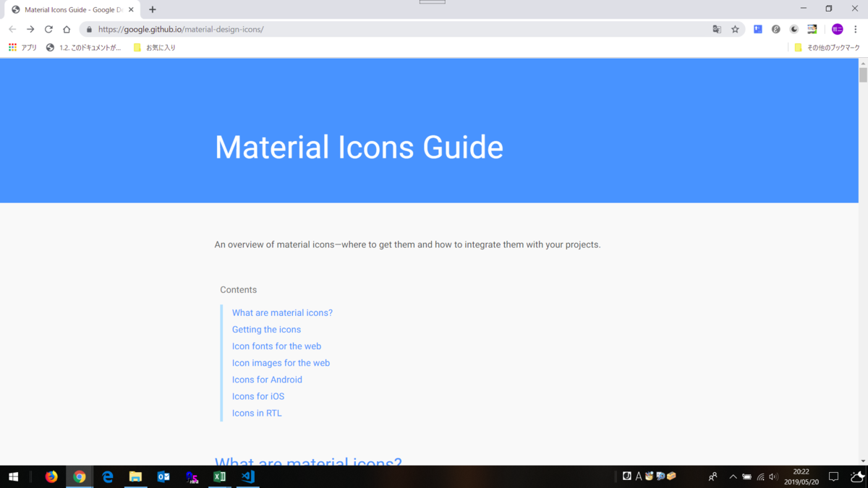
Task: Go back with the browser back arrow
Action: 12,30
